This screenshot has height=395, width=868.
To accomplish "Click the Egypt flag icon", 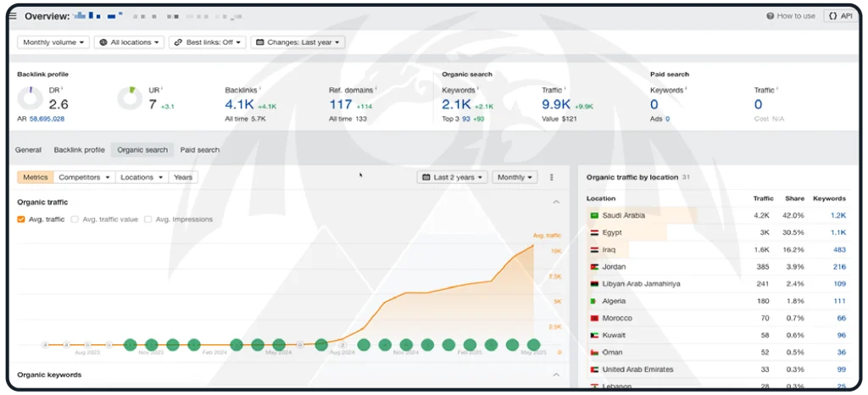I will [594, 232].
